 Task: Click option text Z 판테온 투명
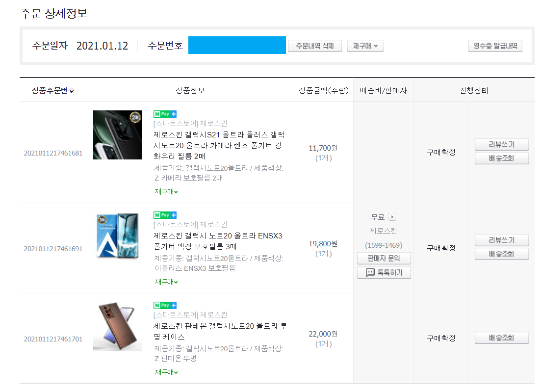(176, 359)
